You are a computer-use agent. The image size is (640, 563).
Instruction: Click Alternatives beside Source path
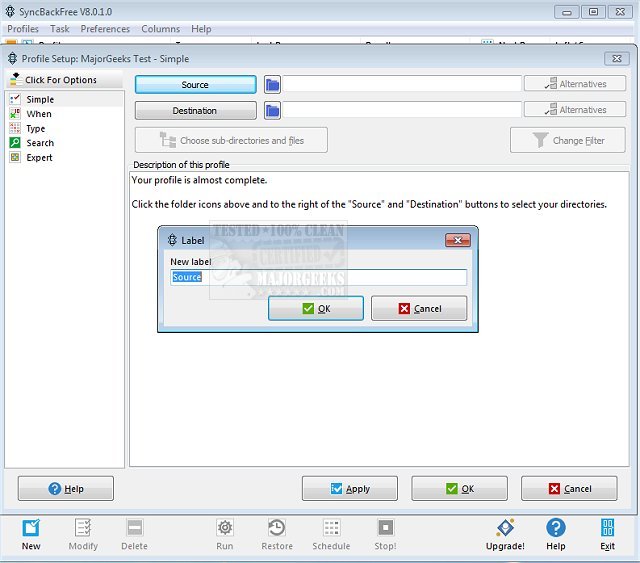575,84
